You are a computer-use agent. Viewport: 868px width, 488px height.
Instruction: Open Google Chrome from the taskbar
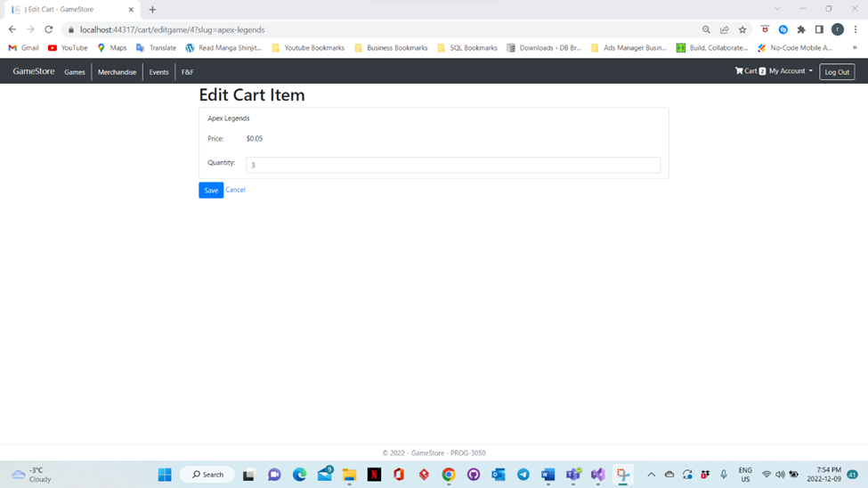click(x=449, y=475)
